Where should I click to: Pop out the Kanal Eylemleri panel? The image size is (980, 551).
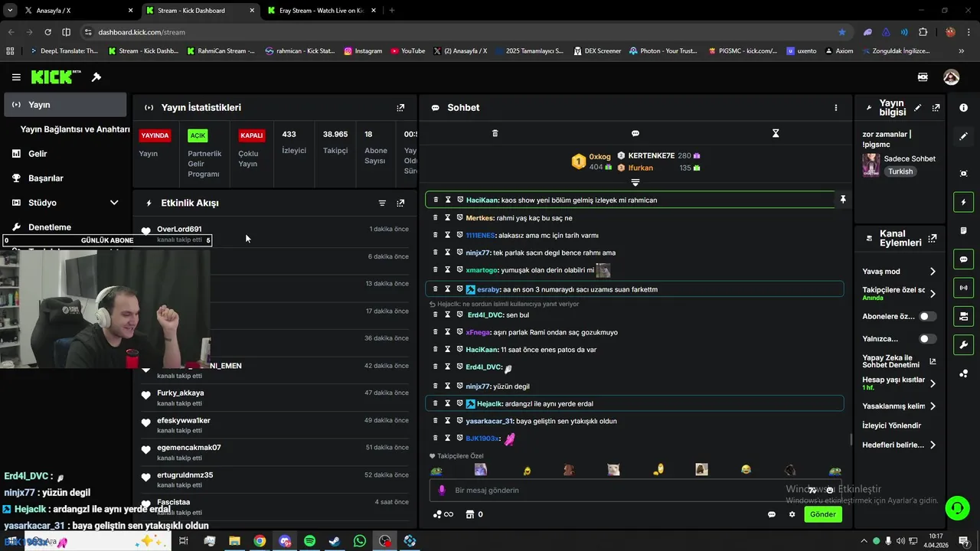[933, 238]
